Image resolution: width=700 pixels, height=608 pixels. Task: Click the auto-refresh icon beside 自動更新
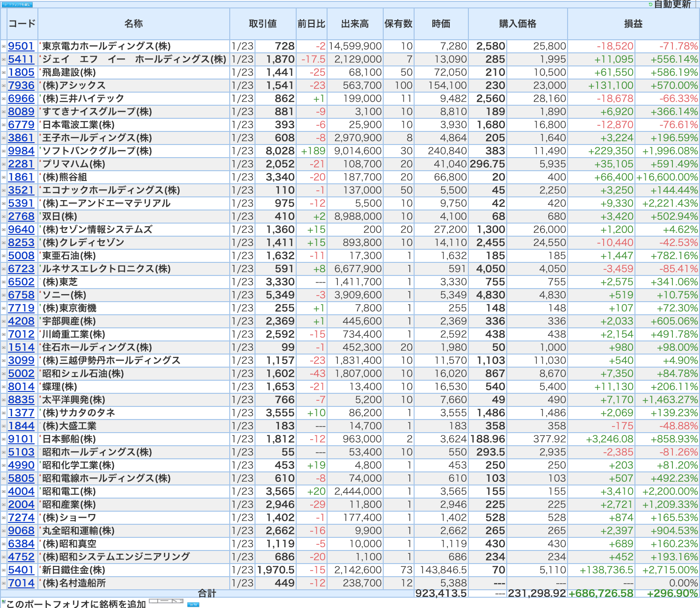point(650,4)
